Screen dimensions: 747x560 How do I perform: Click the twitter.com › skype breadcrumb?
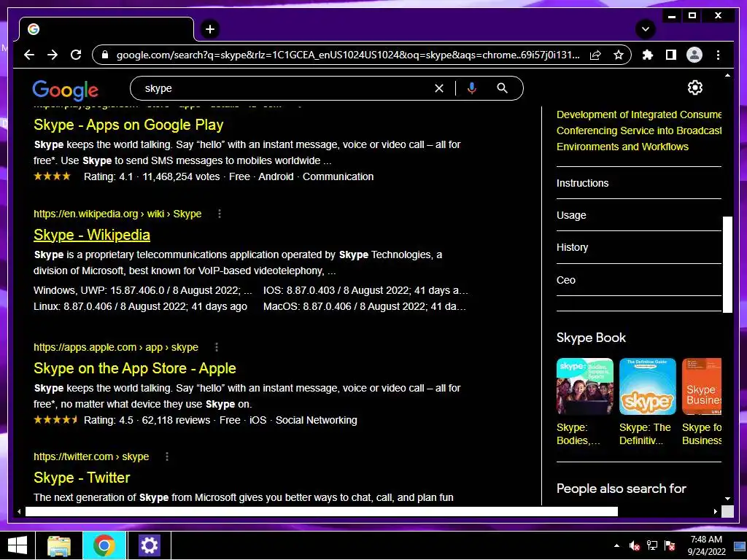point(91,456)
